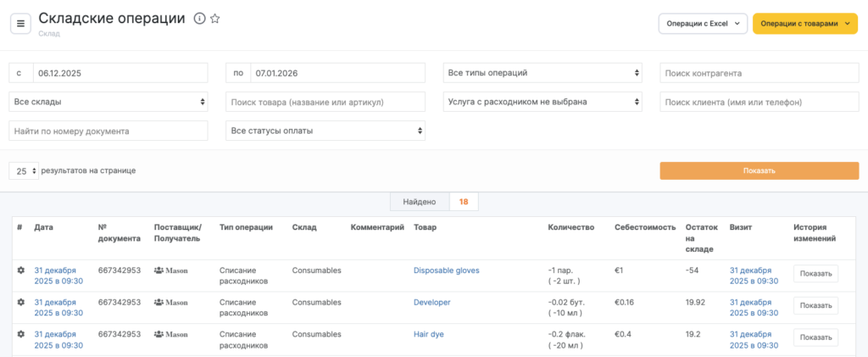Click the Mason recipient in first row
Viewport: 868px width, 357px height.
[x=171, y=271]
